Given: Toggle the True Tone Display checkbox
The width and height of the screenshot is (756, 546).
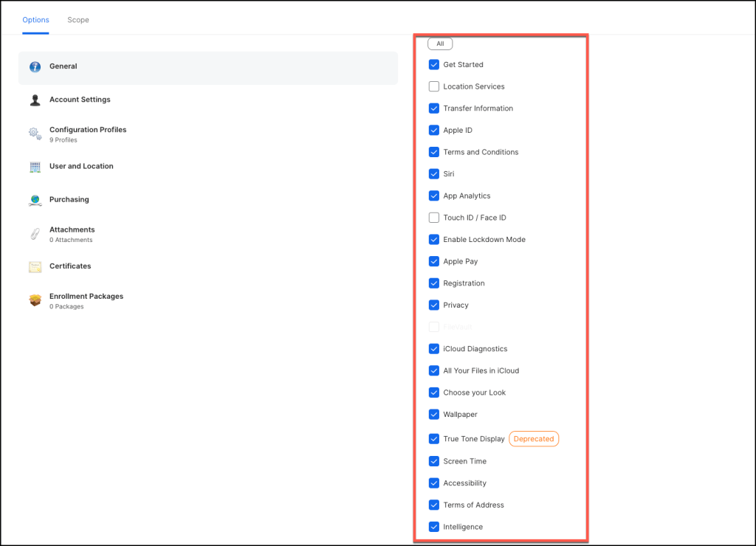Looking at the screenshot, I should click(x=434, y=439).
